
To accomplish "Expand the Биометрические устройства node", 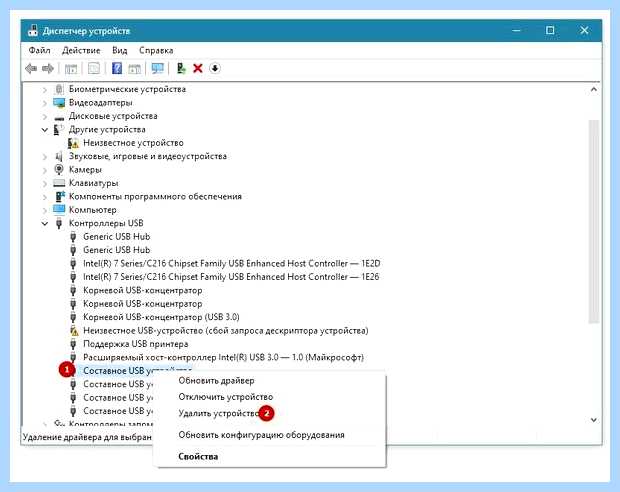I will [45, 90].
